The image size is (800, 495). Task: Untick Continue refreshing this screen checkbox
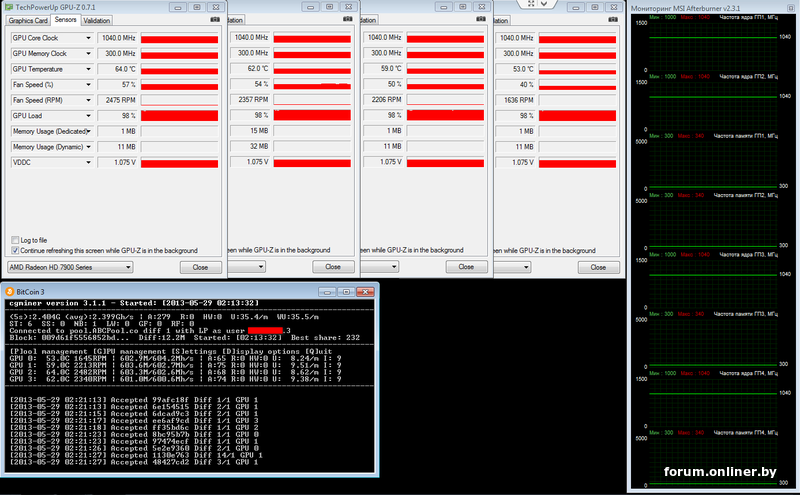[15, 251]
